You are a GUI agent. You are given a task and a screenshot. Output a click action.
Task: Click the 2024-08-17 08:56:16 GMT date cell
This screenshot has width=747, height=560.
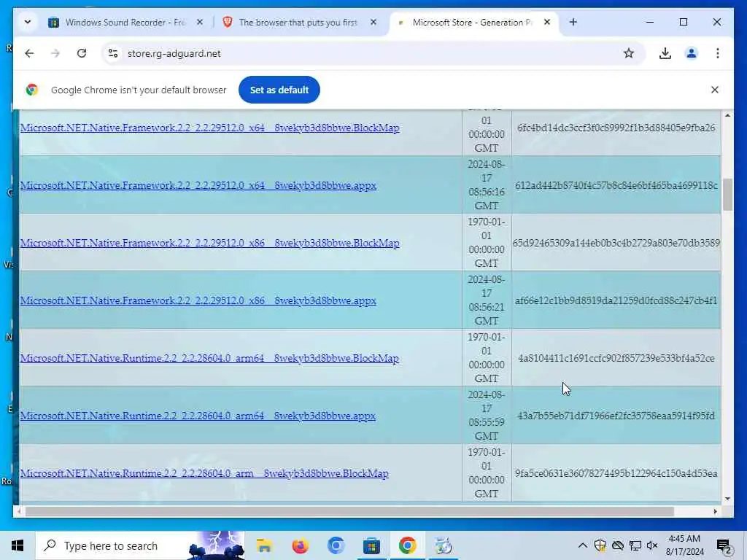(487, 185)
